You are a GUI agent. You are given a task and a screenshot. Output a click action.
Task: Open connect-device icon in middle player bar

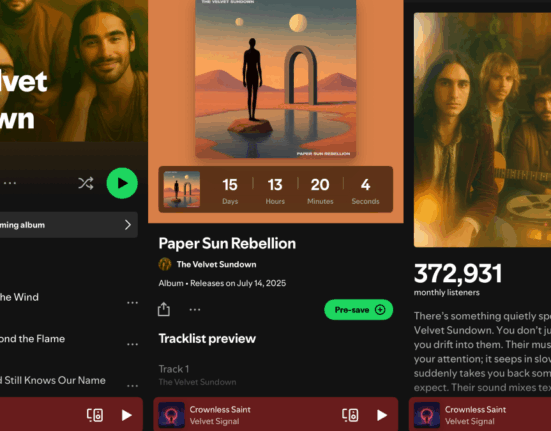tap(350, 415)
